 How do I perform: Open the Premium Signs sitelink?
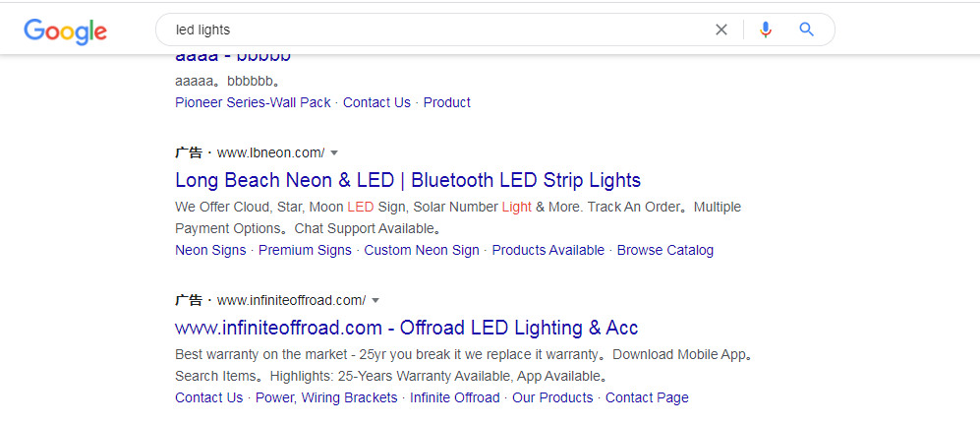[x=305, y=250]
